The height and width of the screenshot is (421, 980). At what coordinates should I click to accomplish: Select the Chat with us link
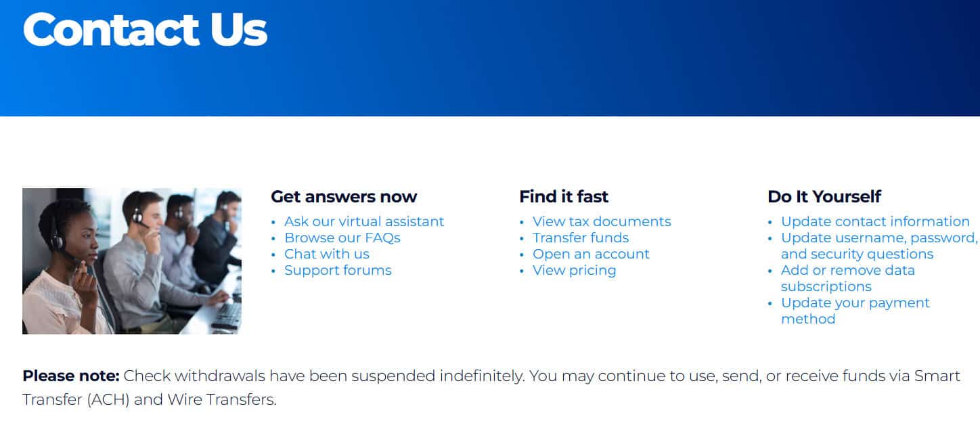pyautogui.click(x=327, y=254)
